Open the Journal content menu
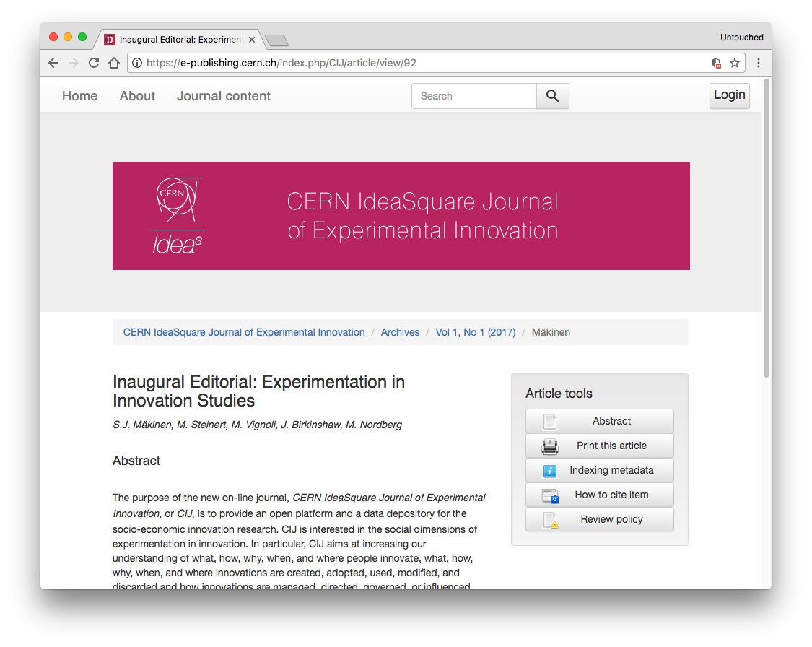Image resolution: width=812 pixels, height=647 pixels. point(224,96)
